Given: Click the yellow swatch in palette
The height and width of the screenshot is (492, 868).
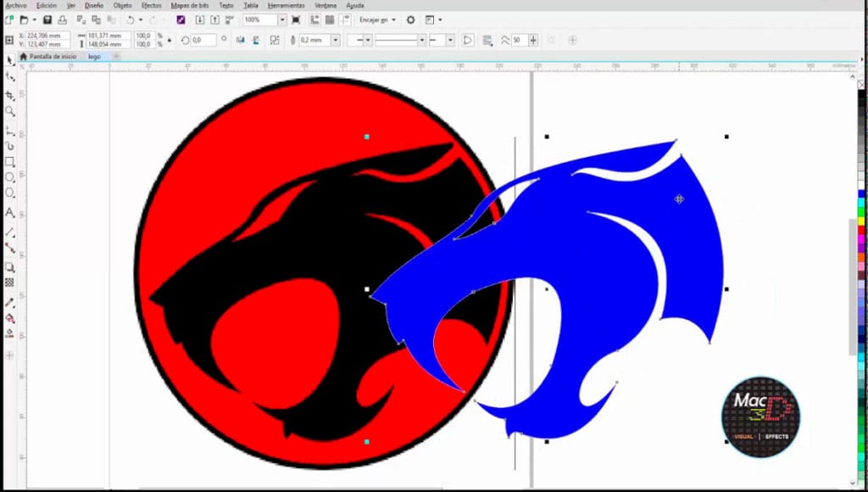Looking at the screenshot, I should point(862,221).
